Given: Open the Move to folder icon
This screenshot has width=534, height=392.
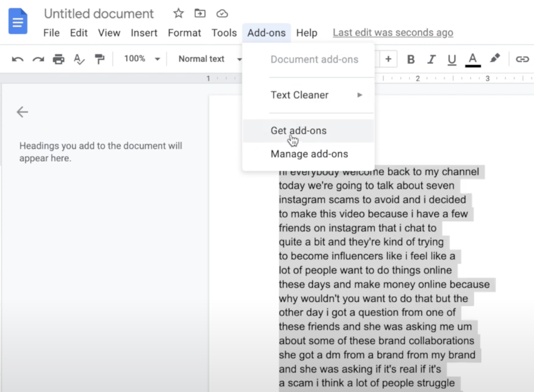Looking at the screenshot, I should coord(200,14).
